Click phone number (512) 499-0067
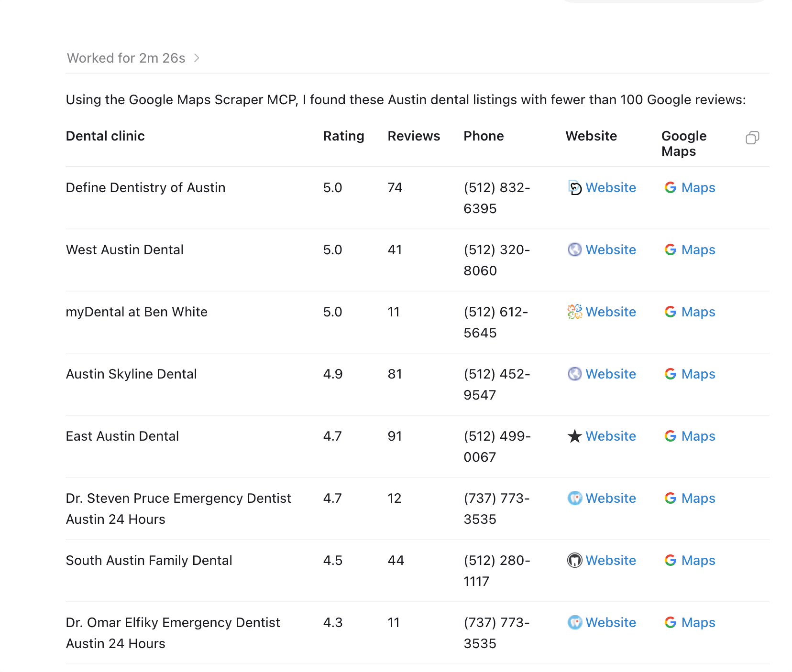This screenshot has height=672, width=792. (497, 447)
